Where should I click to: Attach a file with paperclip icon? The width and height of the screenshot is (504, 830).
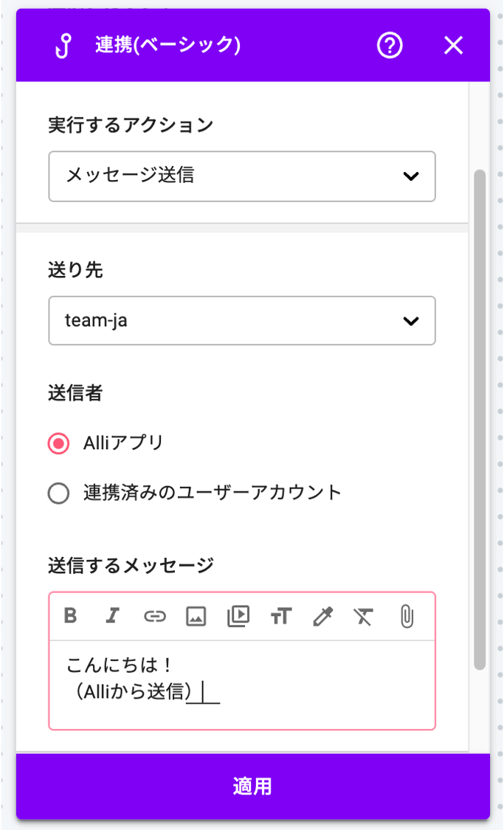(407, 616)
